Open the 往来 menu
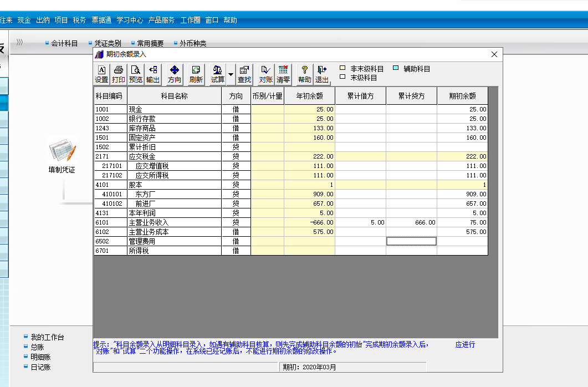Viewport: 588px width, 387px height. (6, 21)
